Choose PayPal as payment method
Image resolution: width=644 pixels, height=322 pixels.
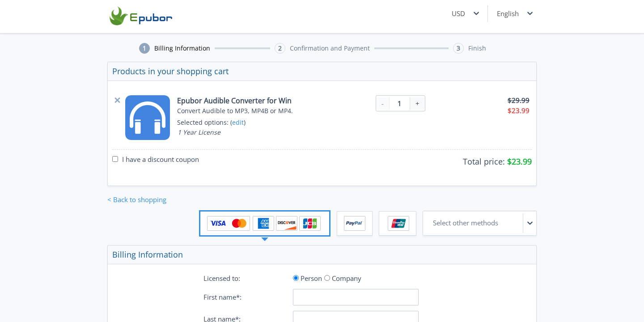(x=354, y=223)
